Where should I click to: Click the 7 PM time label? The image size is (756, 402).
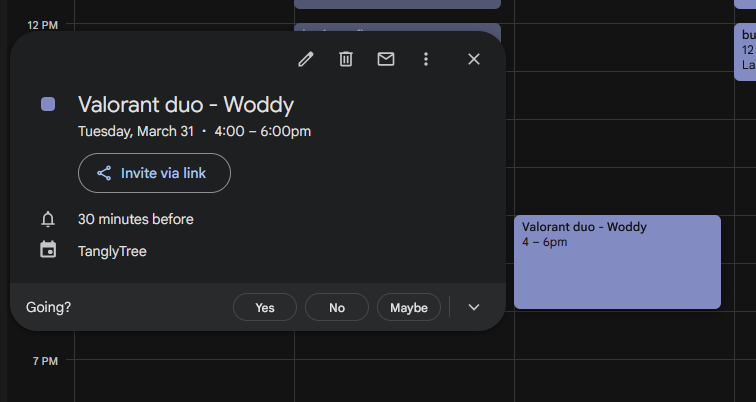(x=45, y=361)
